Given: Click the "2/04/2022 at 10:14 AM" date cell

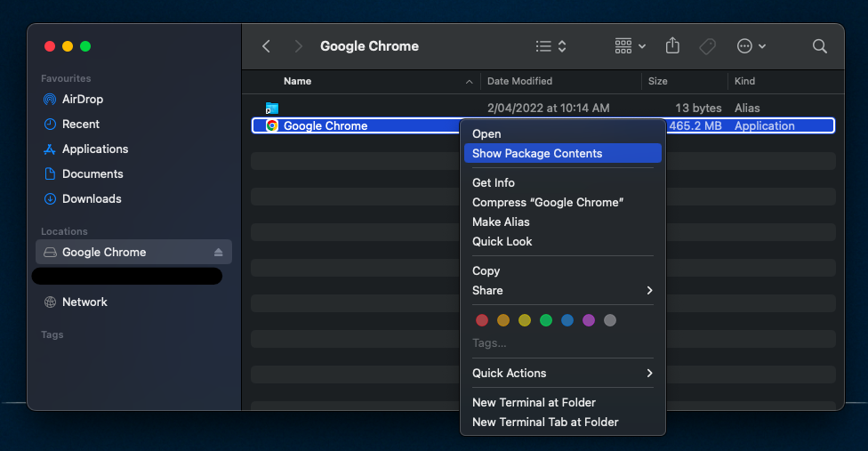Looking at the screenshot, I should 548,108.
